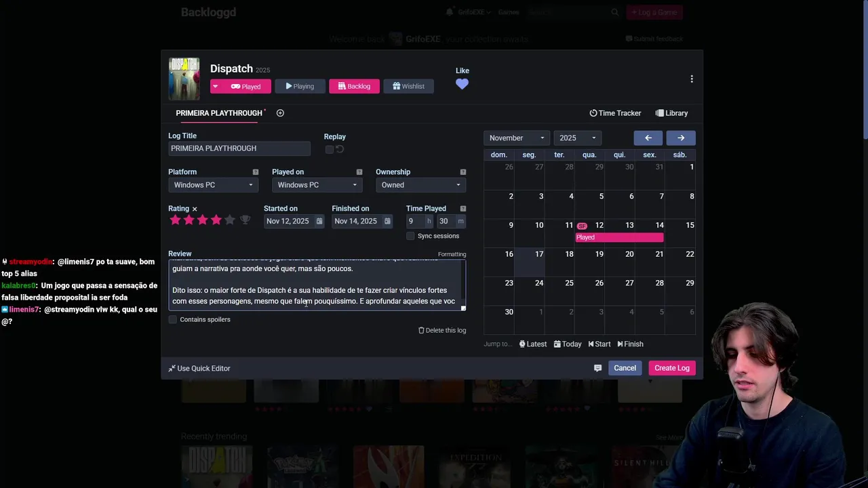Add a new log with plus icon
This screenshot has height=488, width=868.
(x=280, y=113)
